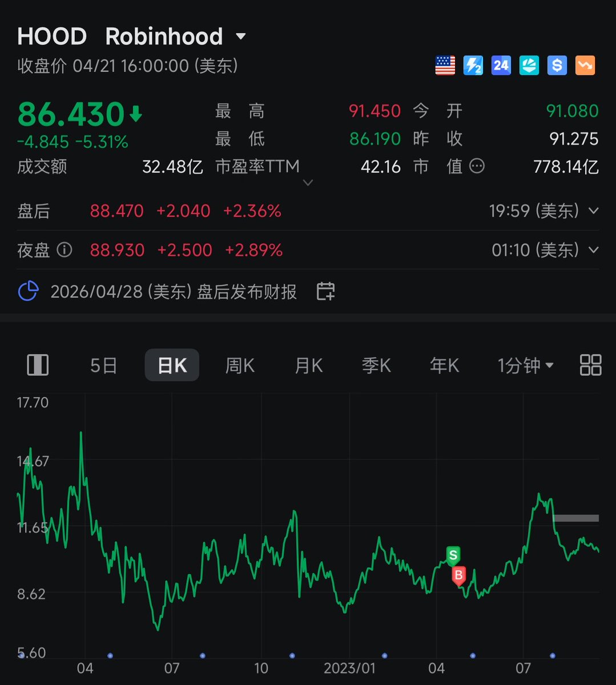Expand the 盘后 after-hours row chevron
Screen dimensions: 616x685
point(593,211)
